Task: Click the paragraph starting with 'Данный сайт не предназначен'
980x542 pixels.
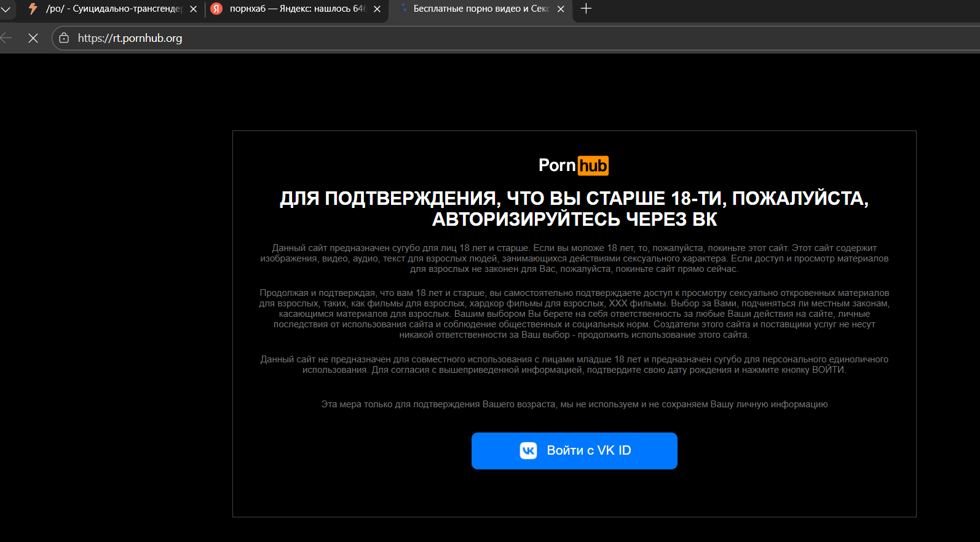Action: 574,365
